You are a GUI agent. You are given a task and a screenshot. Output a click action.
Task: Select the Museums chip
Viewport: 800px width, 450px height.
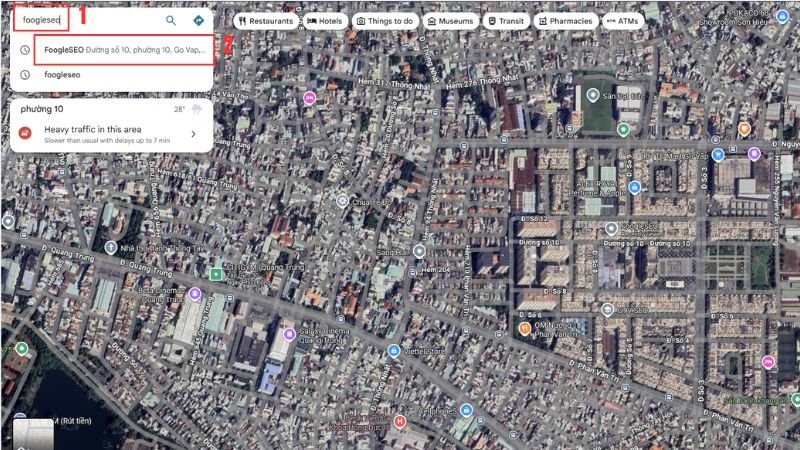[x=450, y=20]
